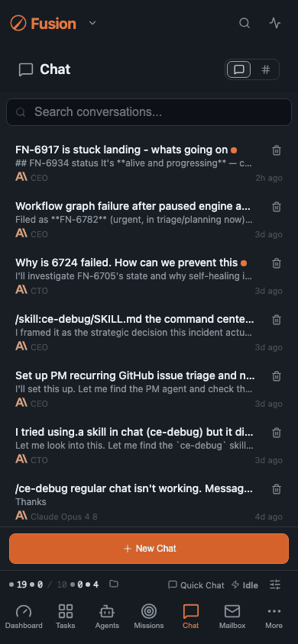298x644 pixels.
Task: Open the More menu in bottom navigation
Action: tap(274, 616)
